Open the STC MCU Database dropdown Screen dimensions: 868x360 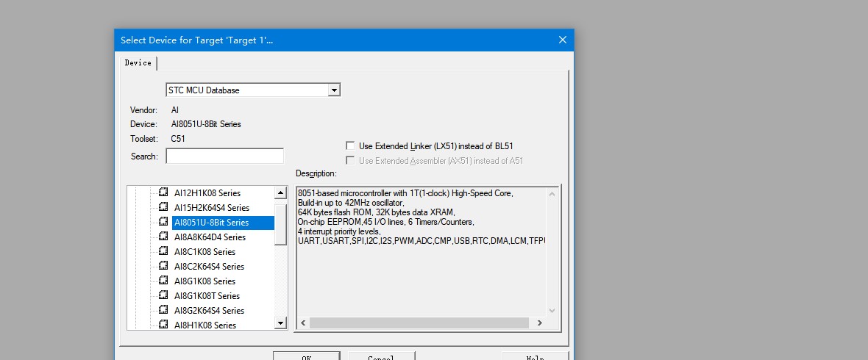pyautogui.click(x=334, y=90)
